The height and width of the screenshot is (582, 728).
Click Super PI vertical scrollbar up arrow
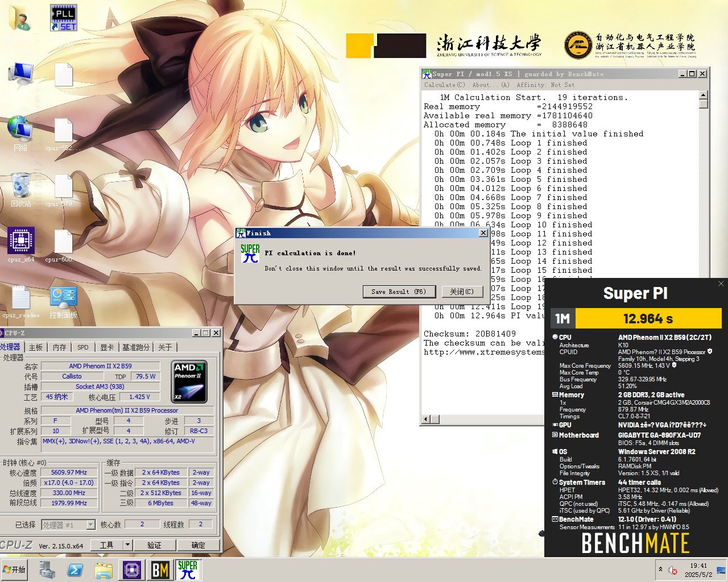(x=704, y=95)
